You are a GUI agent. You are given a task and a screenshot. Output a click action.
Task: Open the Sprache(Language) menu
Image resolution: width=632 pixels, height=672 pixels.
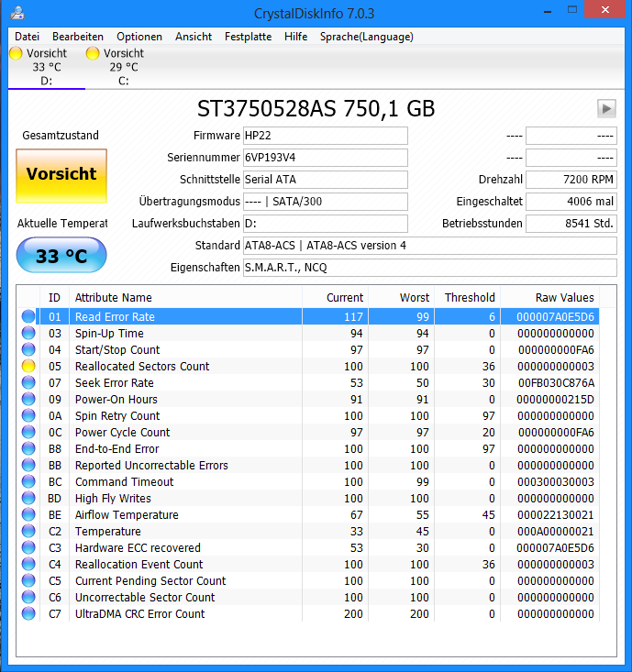pos(367,37)
